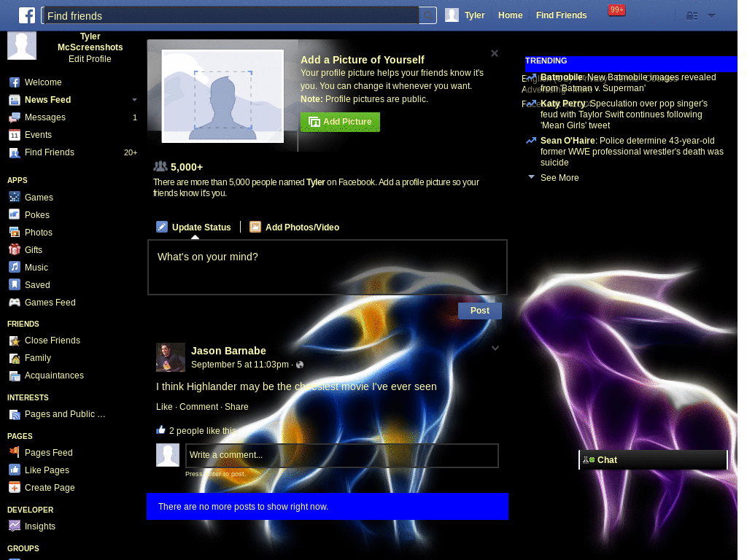Click the Pokes app icon
Screen dimensions: 747x560
tap(15, 215)
